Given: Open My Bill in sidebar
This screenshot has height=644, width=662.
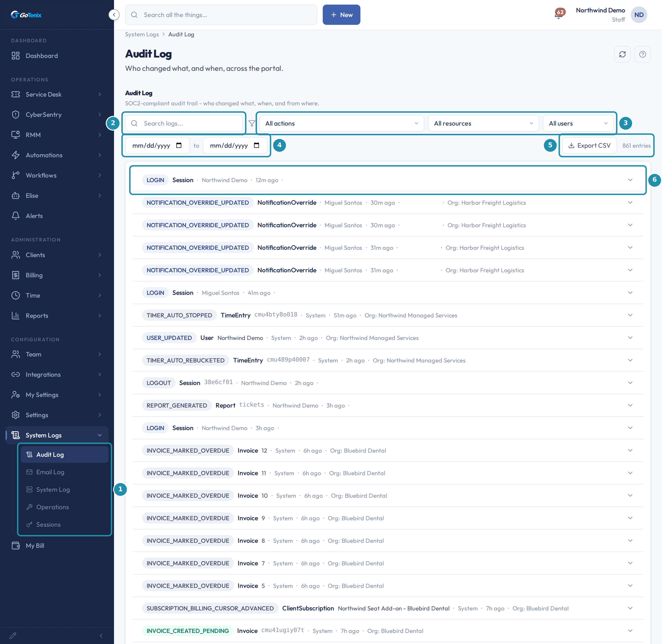Looking at the screenshot, I should [57, 546].
